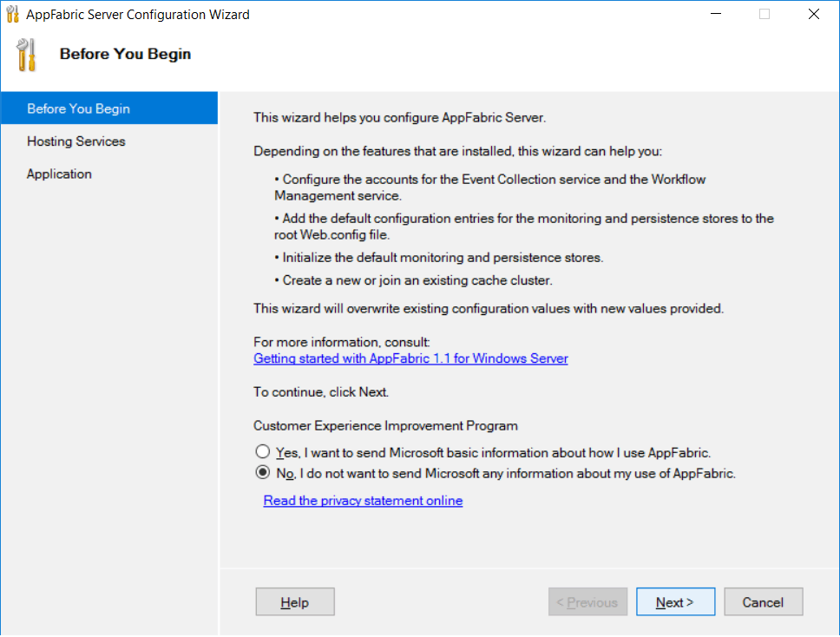Open the Application step in sidebar
Screen dimensions: 840x637
[59, 174]
